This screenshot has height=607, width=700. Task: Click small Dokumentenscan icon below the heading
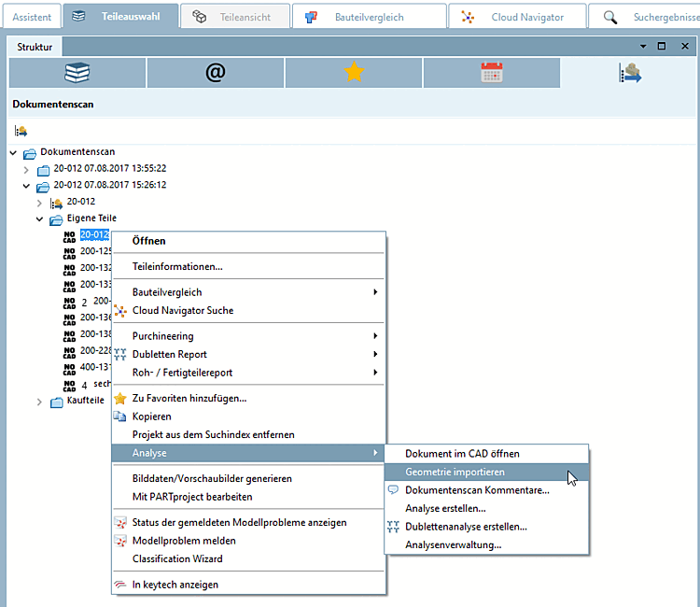21,131
